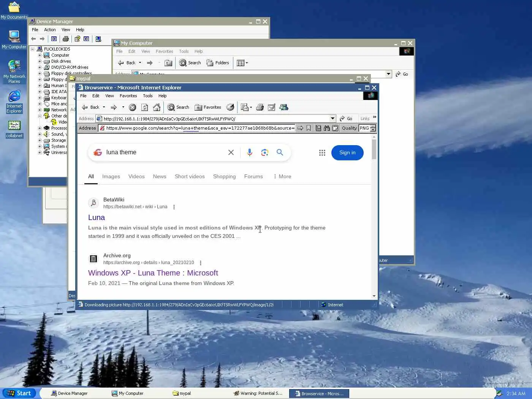This screenshot has width=532, height=399.
Task: Expand Disk drives in Device Manager
Action: [40, 61]
